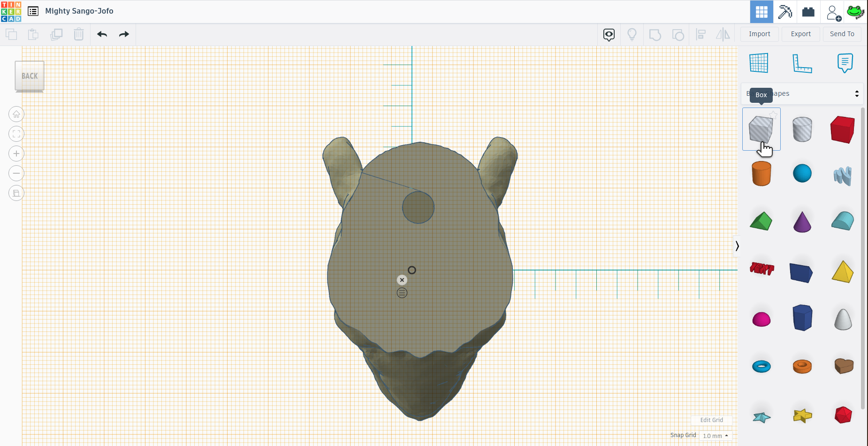
Task: Switch to 3D design grid view
Action: 761,12
